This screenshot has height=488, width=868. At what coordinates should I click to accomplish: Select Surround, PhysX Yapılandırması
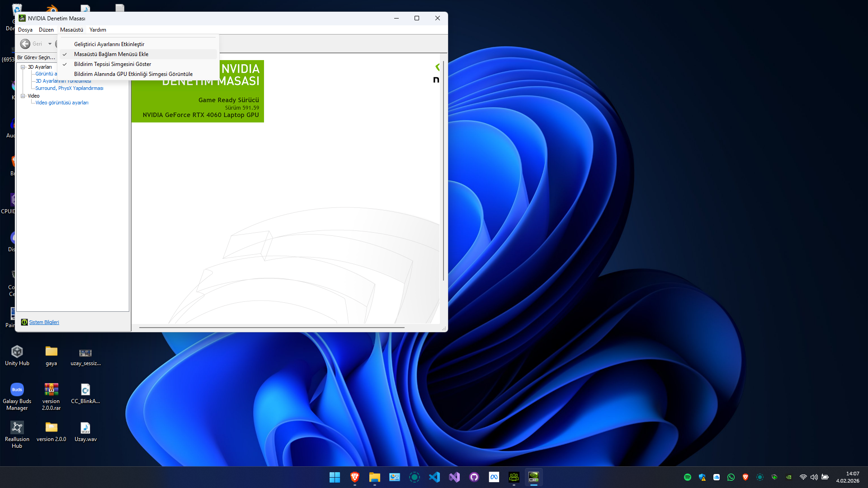[69, 88]
